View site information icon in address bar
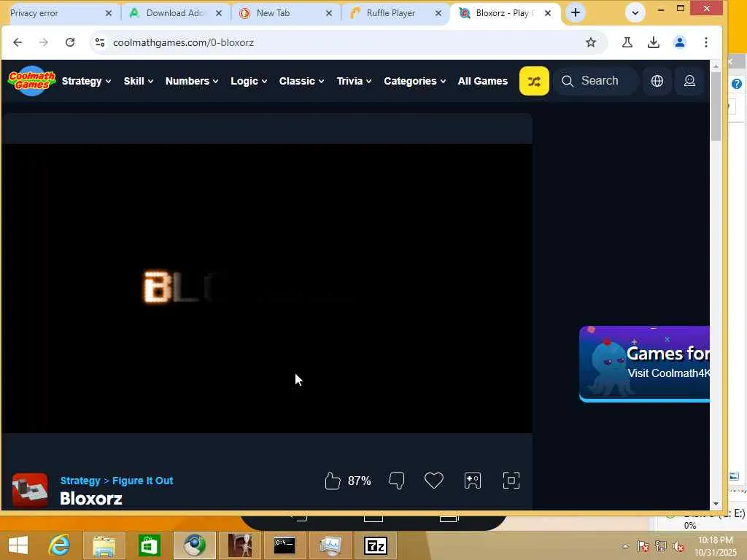747x560 pixels. [x=100, y=42]
